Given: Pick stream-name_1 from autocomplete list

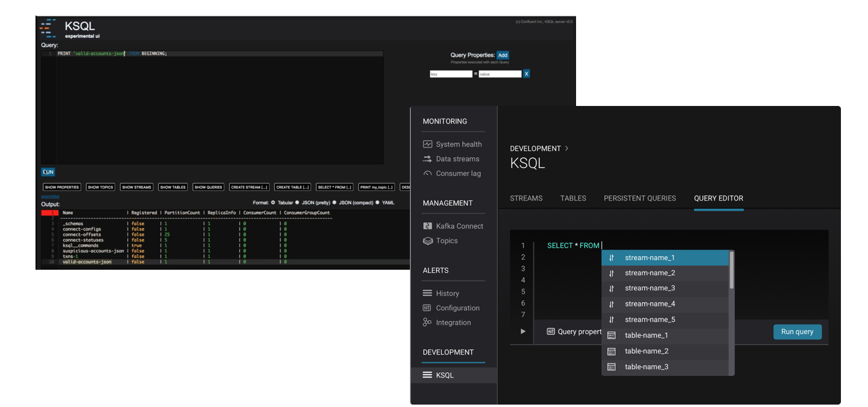Looking at the screenshot, I should coord(649,258).
